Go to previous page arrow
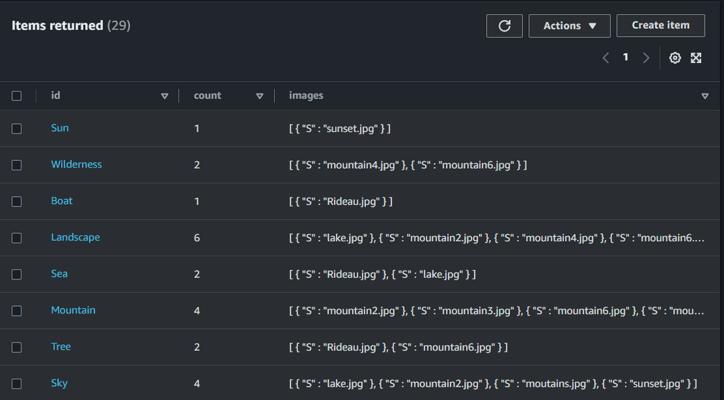724x400 pixels. click(x=606, y=58)
